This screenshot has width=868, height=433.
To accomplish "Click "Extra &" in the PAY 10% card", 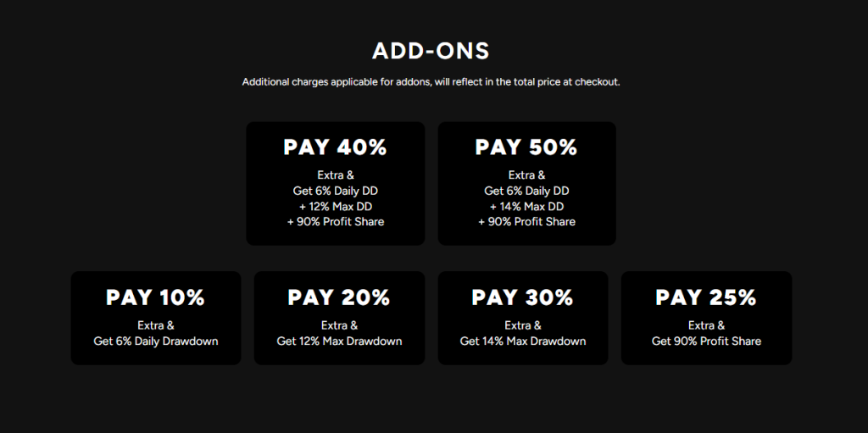I will click(x=156, y=325).
